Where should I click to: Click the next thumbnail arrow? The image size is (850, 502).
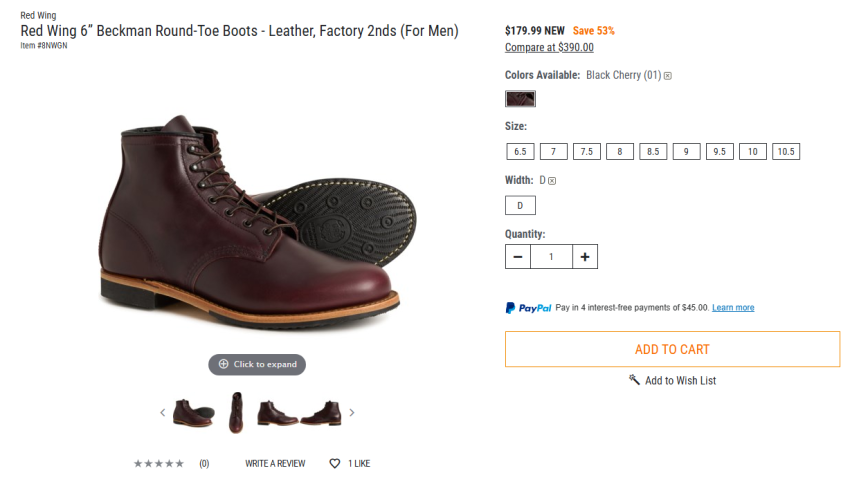point(352,412)
